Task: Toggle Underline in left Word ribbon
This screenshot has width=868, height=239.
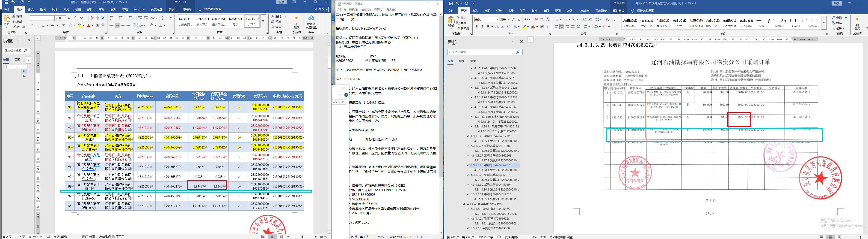Action: [43, 25]
